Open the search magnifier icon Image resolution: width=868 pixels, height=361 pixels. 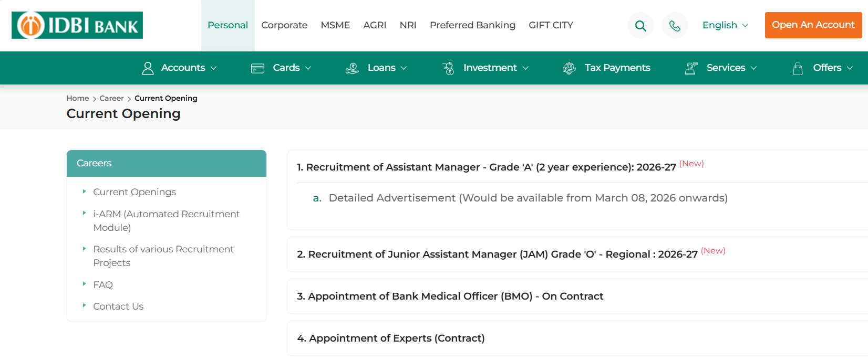tap(640, 26)
